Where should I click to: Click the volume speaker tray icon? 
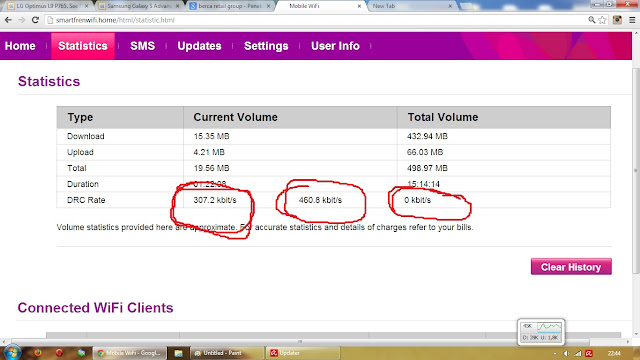pyautogui.click(x=566, y=353)
